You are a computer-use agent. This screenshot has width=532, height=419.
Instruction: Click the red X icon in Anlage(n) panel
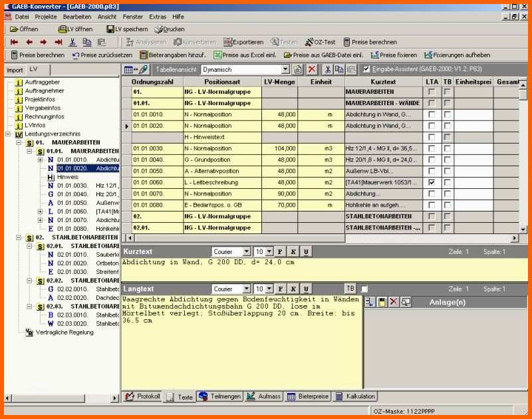pyautogui.click(x=394, y=302)
